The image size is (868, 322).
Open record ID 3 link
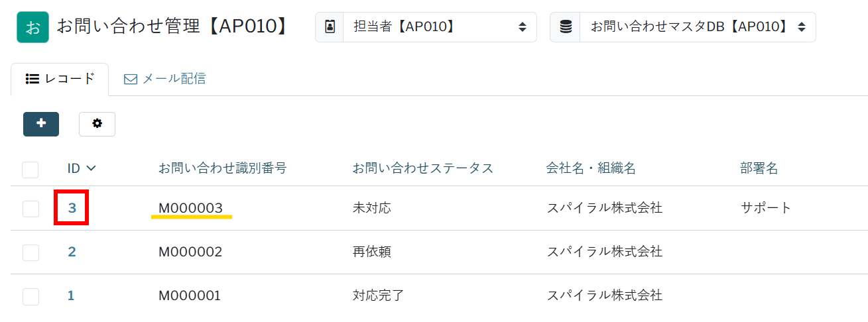coord(72,208)
